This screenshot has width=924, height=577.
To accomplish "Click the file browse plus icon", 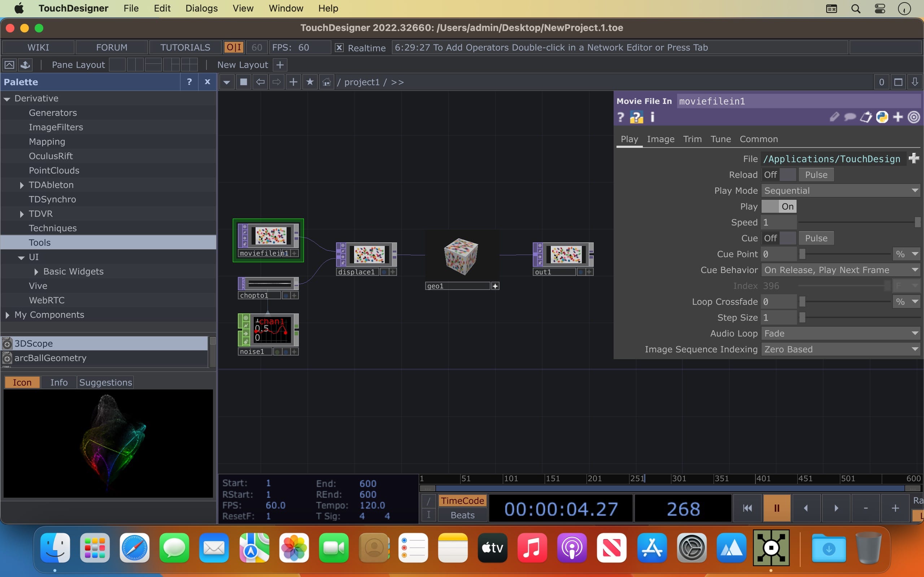I will click(914, 158).
